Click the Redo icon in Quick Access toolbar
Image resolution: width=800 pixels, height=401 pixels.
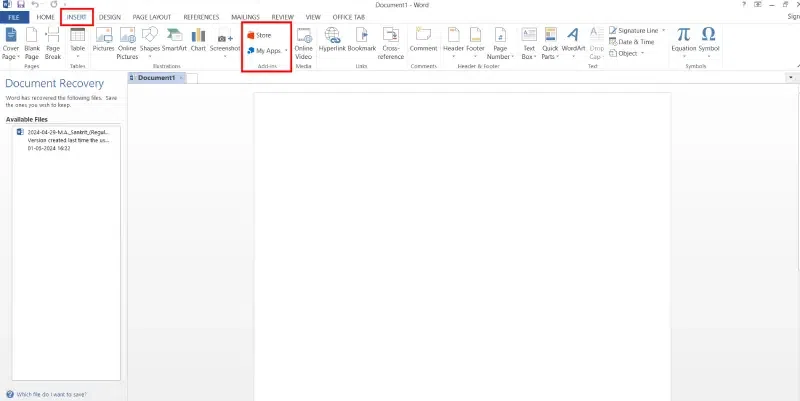pyautogui.click(x=54, y=5)
